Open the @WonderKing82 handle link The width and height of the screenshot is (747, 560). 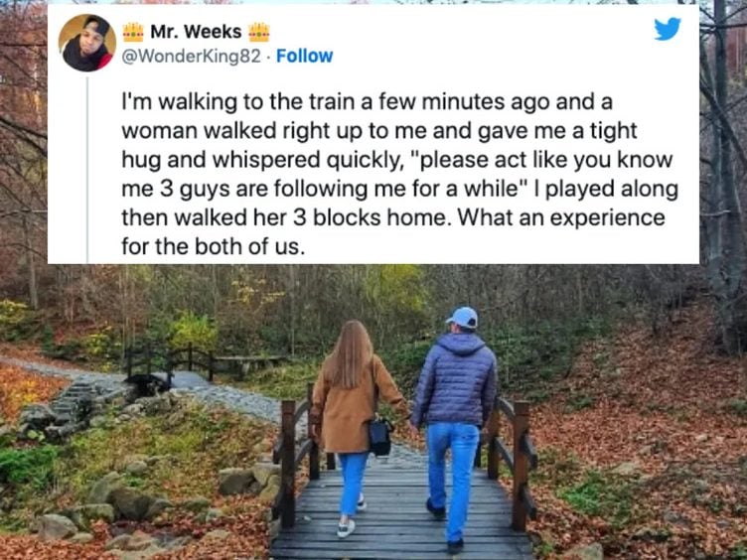pyautogui.click(x=192, y=57)
